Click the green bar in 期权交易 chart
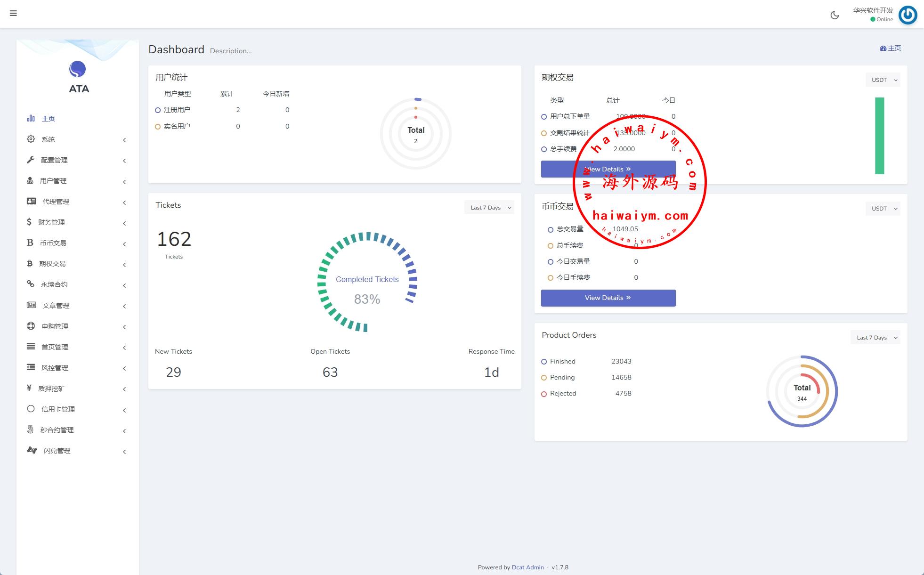This screenshot has height=575, width=924. 879,136
